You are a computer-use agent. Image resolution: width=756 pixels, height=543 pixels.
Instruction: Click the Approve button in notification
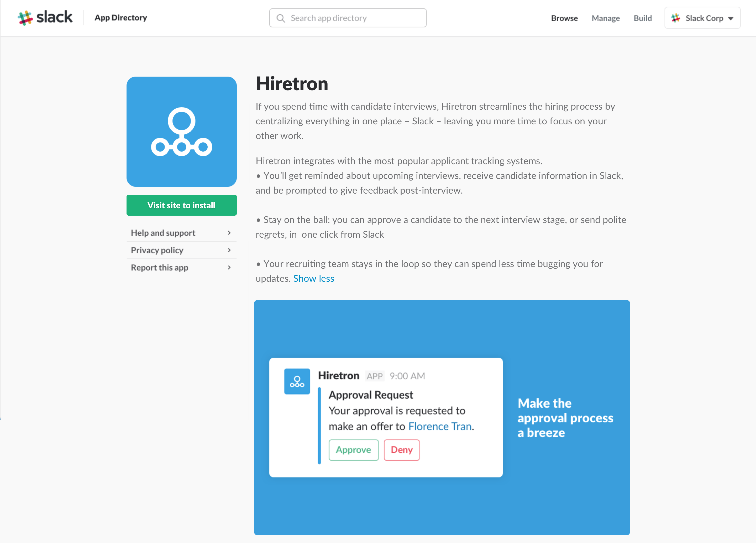353,450
